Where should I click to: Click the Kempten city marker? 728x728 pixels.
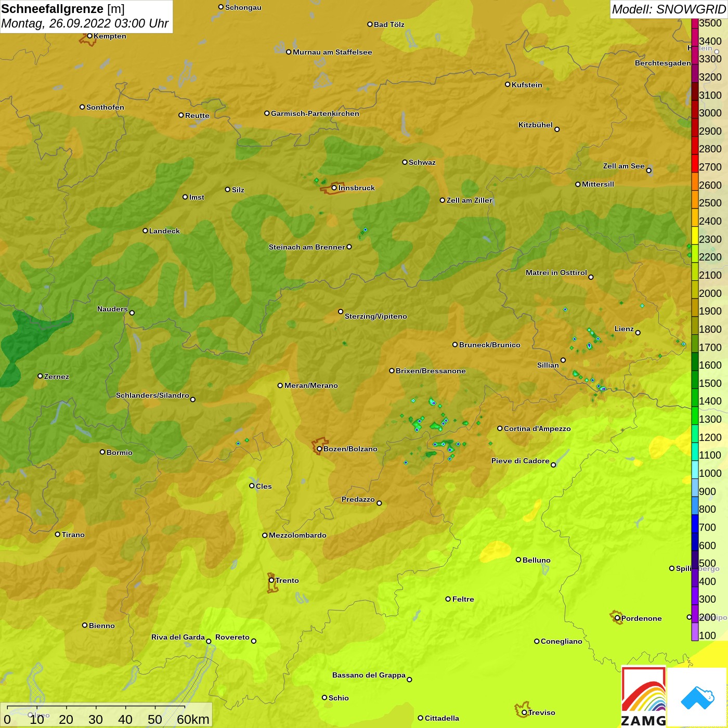pos(89,36)
